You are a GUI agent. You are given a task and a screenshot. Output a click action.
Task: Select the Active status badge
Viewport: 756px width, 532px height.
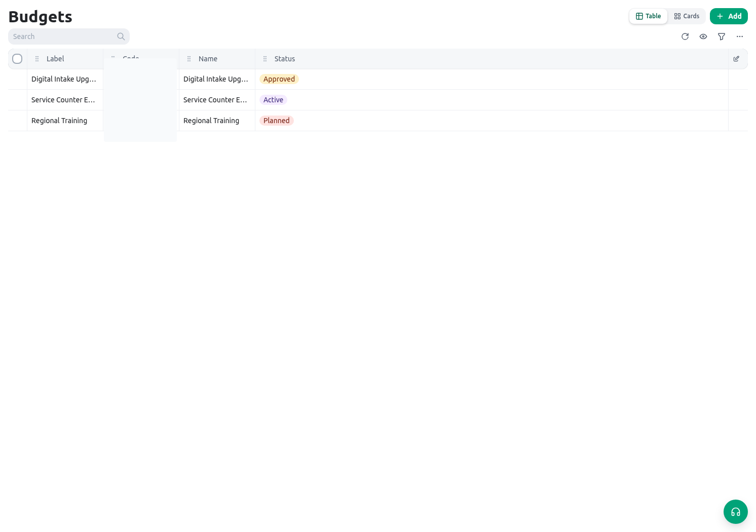pos(273,100)
